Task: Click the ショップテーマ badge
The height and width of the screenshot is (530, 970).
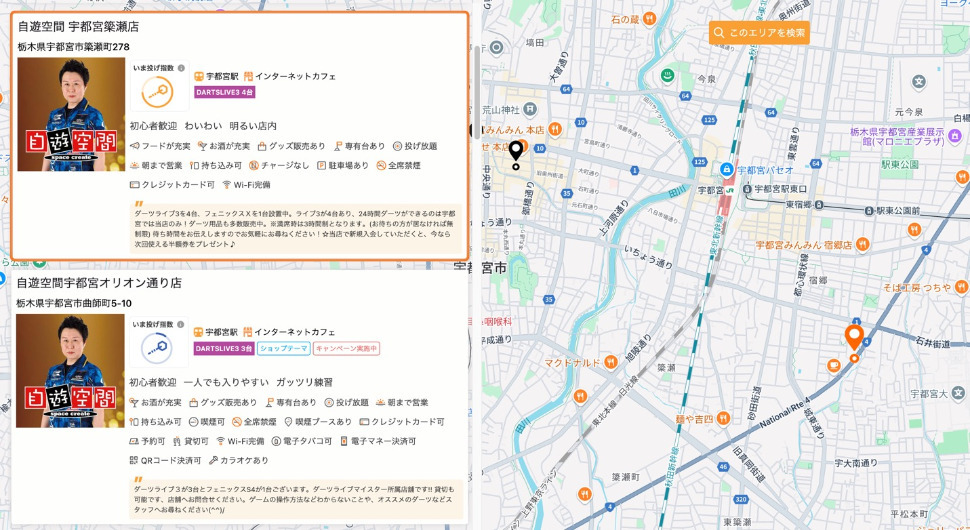Action: click(x=283, y=348)
